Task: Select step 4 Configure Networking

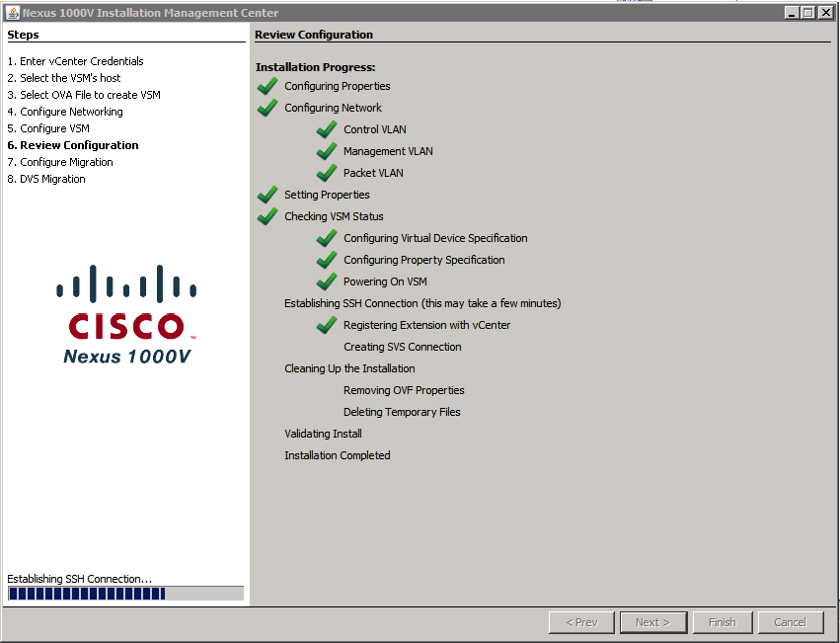Action: click(x=65, y=112)
